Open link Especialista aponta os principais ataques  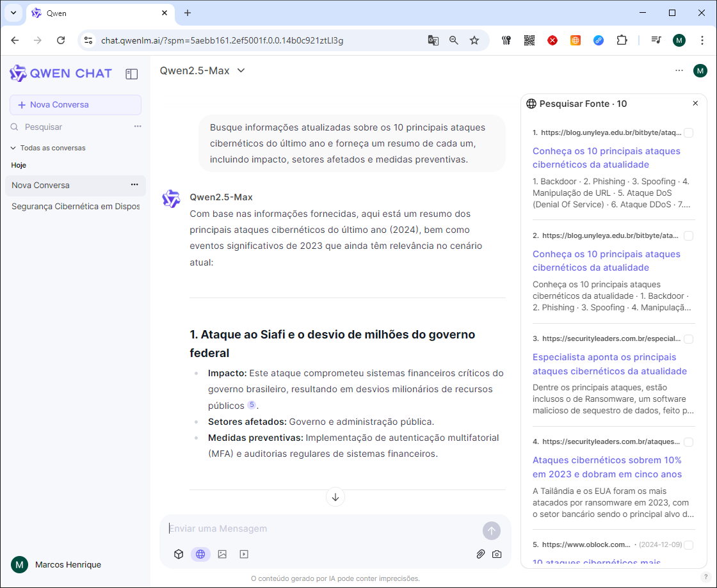click(x=609, y=363)
